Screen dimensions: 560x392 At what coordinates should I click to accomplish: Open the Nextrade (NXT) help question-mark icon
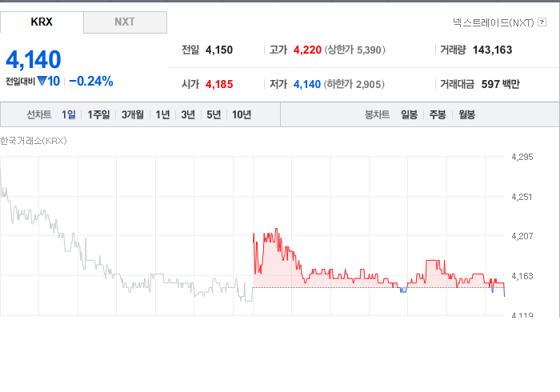(x=542, y=22)
